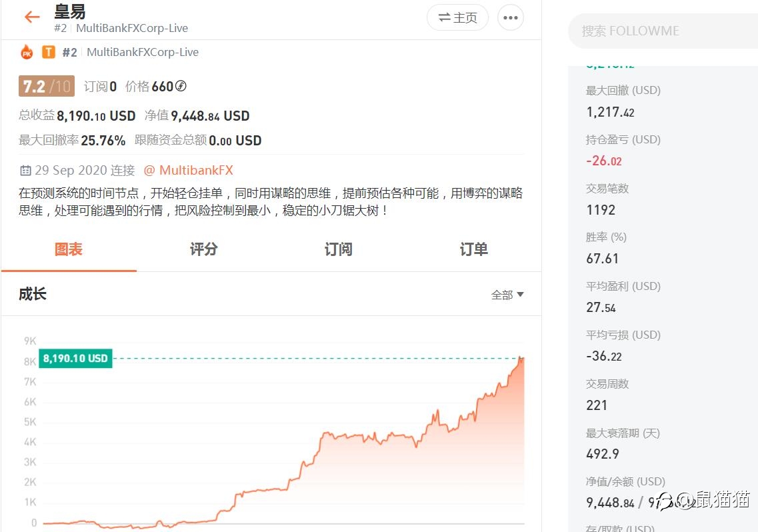
Task: Click the 跟随资金总额 0.00 USD value
Action: [235, 140]
